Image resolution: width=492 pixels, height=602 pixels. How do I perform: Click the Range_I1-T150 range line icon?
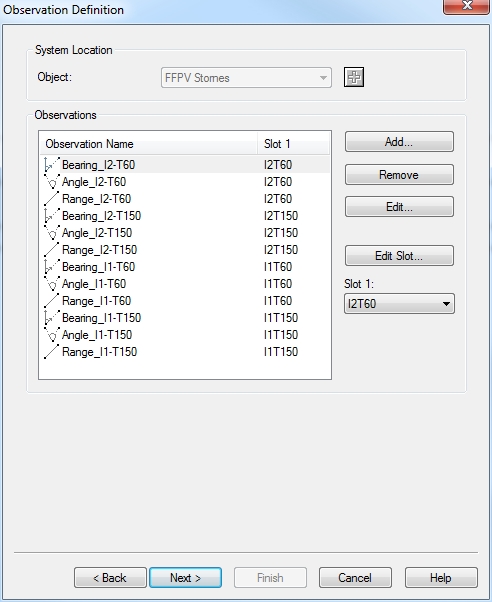pos(52,352)
